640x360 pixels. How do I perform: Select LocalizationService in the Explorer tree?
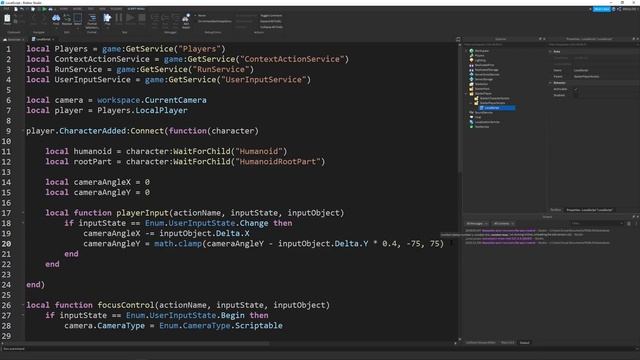[x=487, y=122]
